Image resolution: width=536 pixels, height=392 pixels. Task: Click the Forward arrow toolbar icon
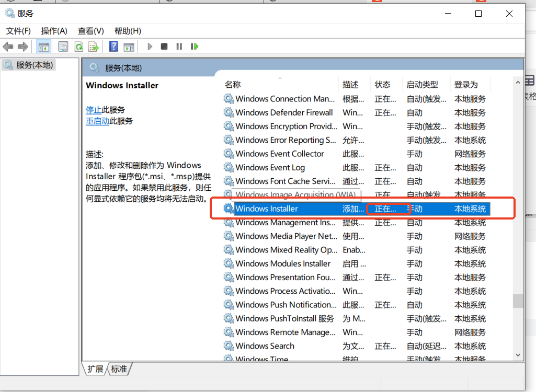pos(23,47)
